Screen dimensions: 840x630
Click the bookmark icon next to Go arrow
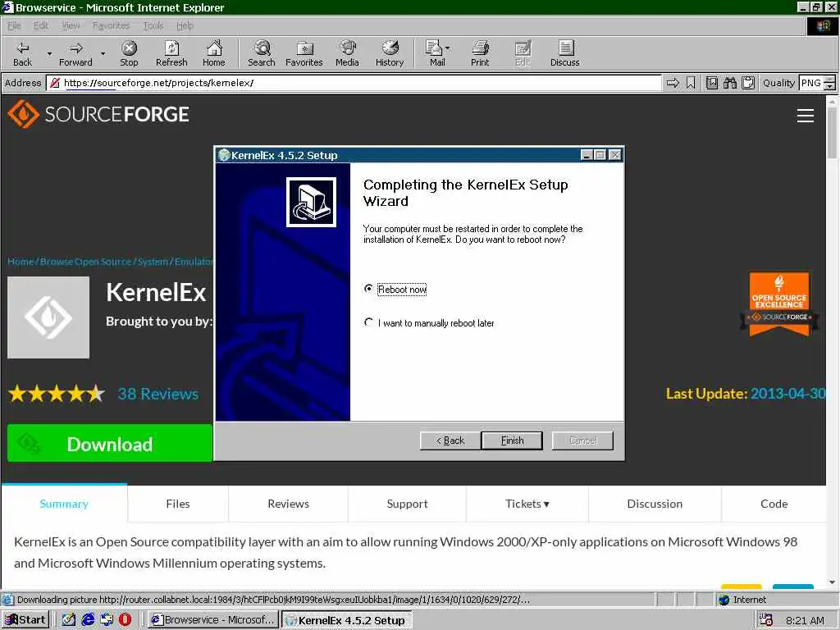pos(691,83)
